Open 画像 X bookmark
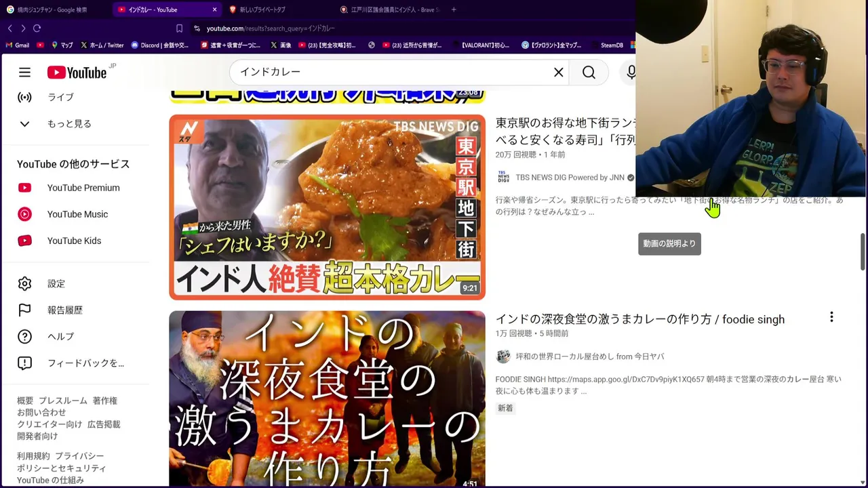Image resolution: width=868 pixels, height=488 pixels. pos(281,45)
